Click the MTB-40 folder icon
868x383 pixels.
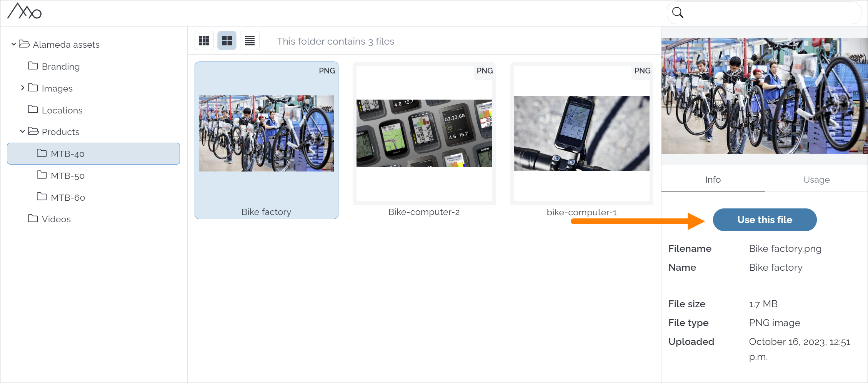[42, 153]
